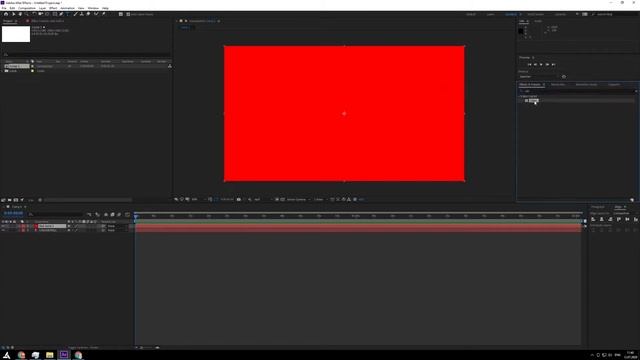Select the Fill effect in Effects panel

coord(533,100)
